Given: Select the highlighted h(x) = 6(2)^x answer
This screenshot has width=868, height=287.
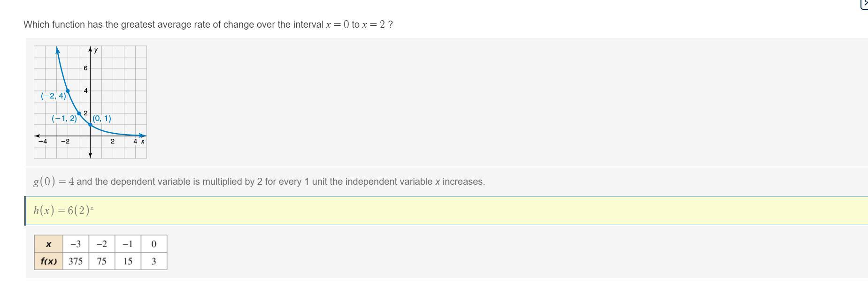Looking at the screenshot, I should pyautogui.click(x=63, y=211).
